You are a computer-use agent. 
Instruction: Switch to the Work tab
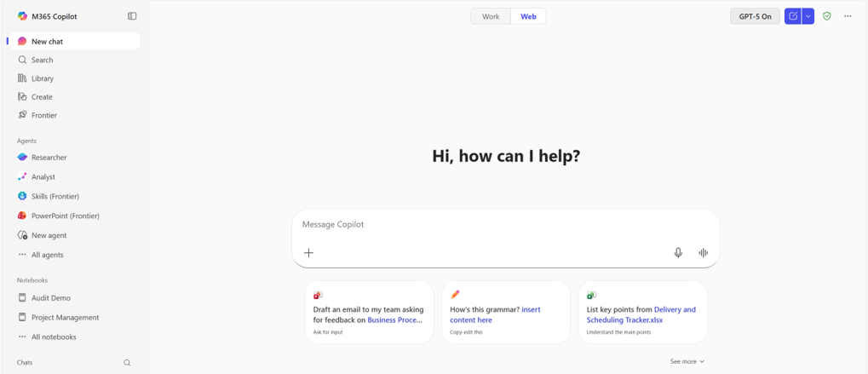tap(491, 16)
